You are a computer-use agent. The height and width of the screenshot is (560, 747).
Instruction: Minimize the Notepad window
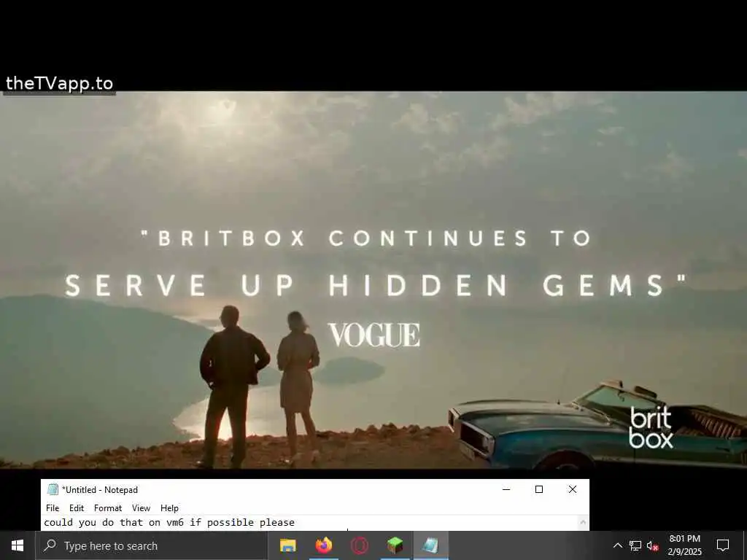tap(506, 489)
